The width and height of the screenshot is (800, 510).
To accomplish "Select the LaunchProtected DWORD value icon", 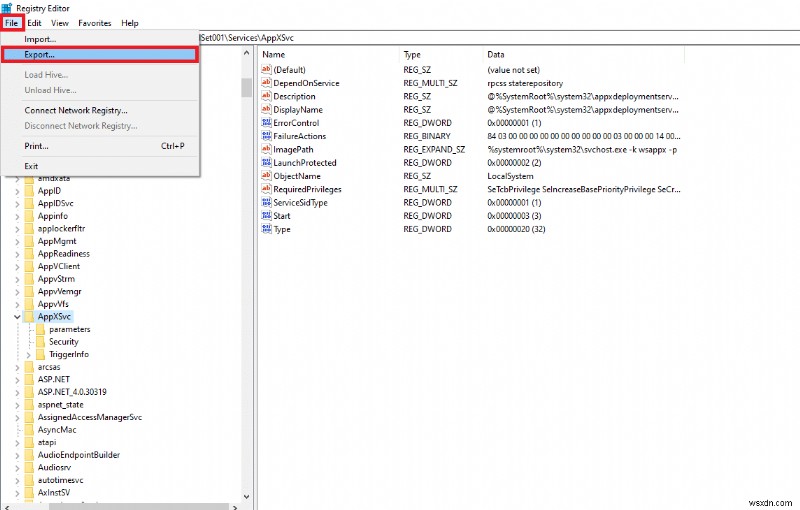I will 266,162.
